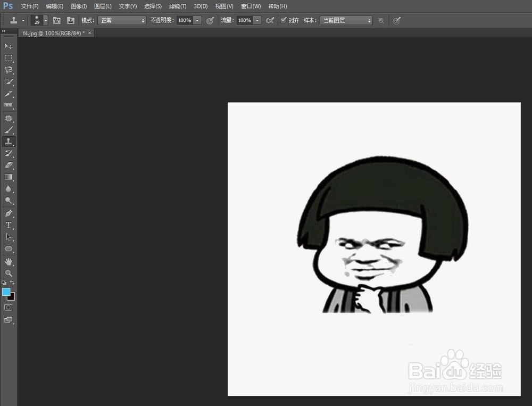Click the opacity 100% value field
532x406 pixels.
pyautogui.click(x=185, y=20)
